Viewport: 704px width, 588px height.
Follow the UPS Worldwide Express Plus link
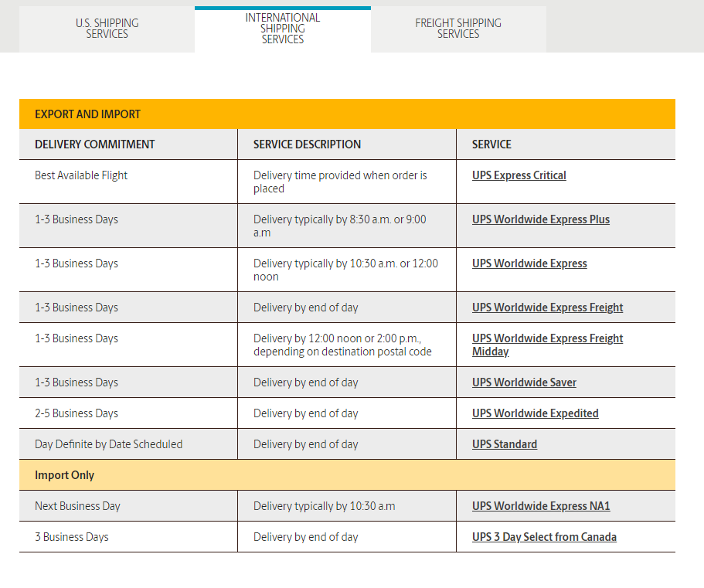coord(541,219)
